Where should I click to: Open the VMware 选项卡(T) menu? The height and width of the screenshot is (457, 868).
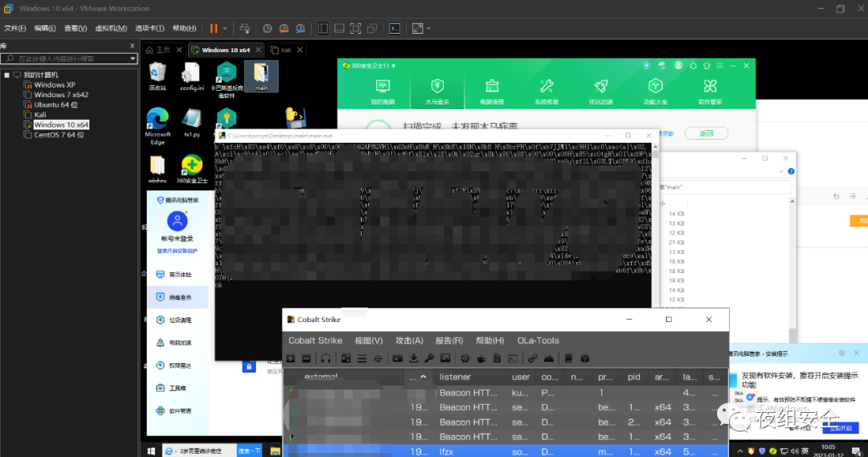coord(149,28)
